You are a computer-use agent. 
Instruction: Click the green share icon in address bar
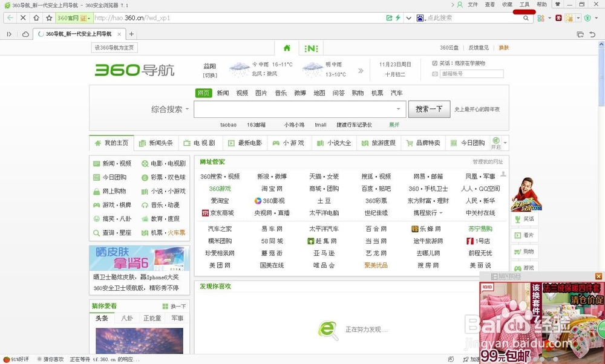pos(389,18)
